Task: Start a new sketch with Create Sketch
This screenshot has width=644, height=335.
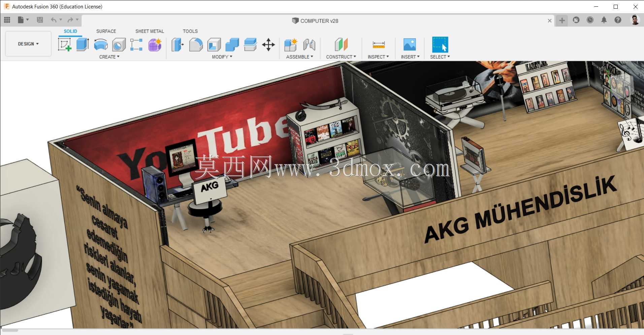Action: pyautogui.click(x=65, y=44)
